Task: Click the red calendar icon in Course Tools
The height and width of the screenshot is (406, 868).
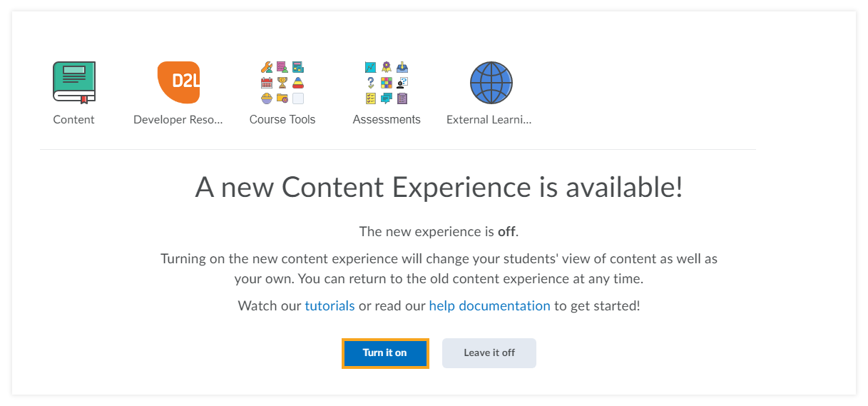Action: click(x=267, y=83)
